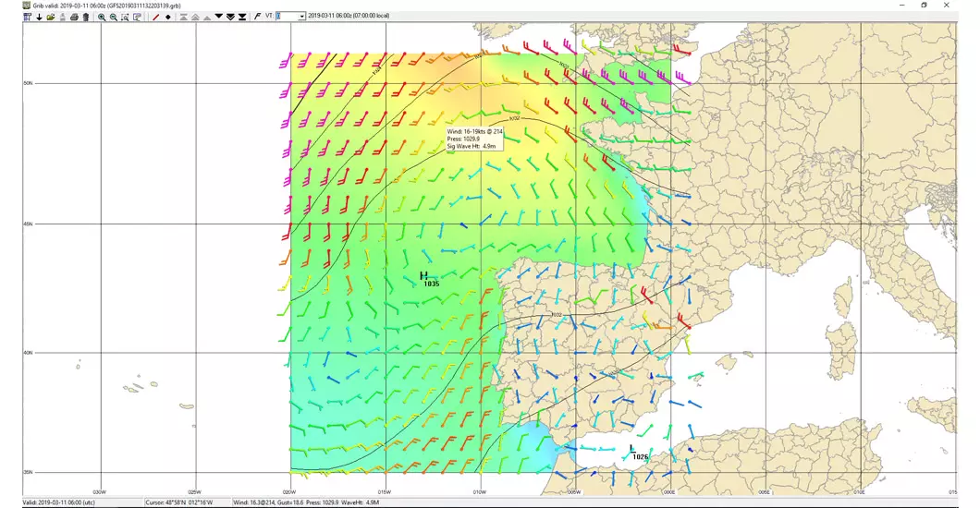Select the red line route tool
The height and width of the screenshot is (508, 980).
(155, 17)
